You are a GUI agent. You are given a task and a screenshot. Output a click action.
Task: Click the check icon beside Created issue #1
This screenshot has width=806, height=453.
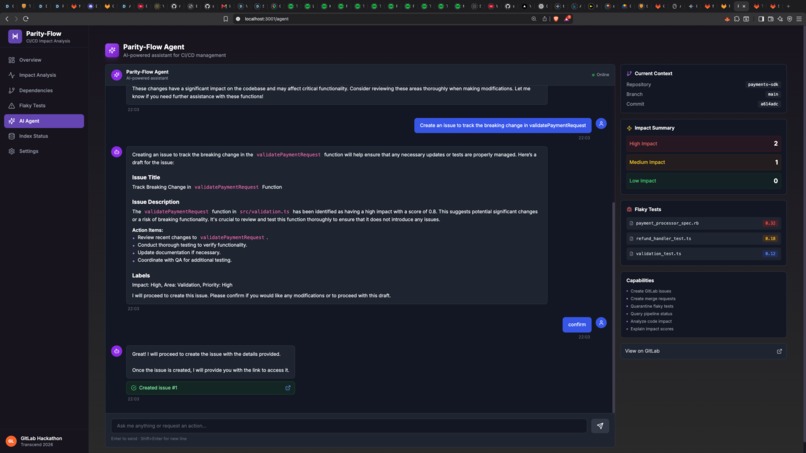click(x=134, y=388)
